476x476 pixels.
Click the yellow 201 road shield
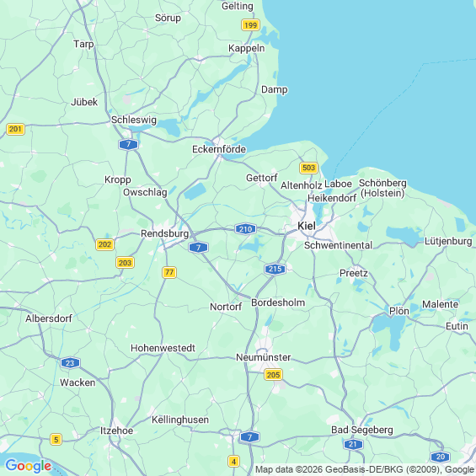click(15, 130)
